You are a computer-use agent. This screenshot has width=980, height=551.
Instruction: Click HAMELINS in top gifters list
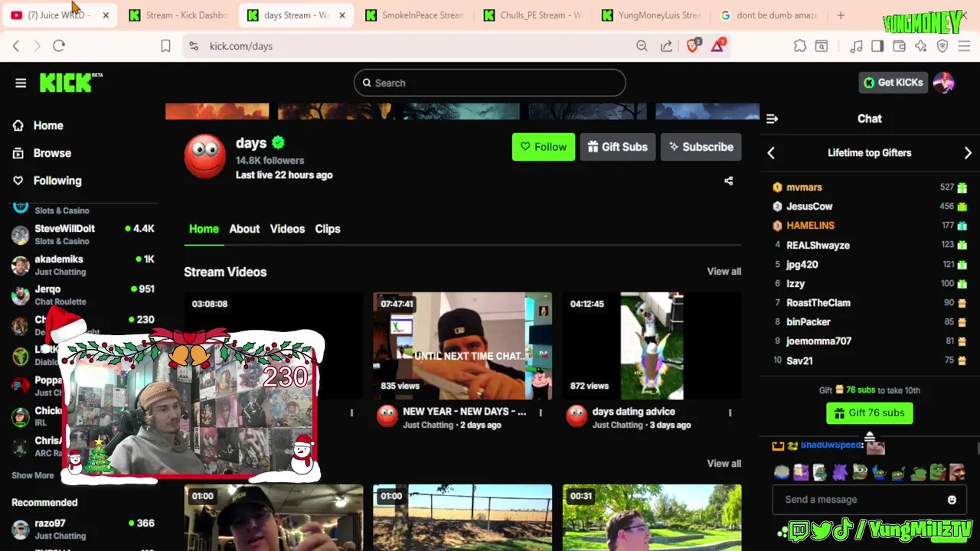(810, 226)
